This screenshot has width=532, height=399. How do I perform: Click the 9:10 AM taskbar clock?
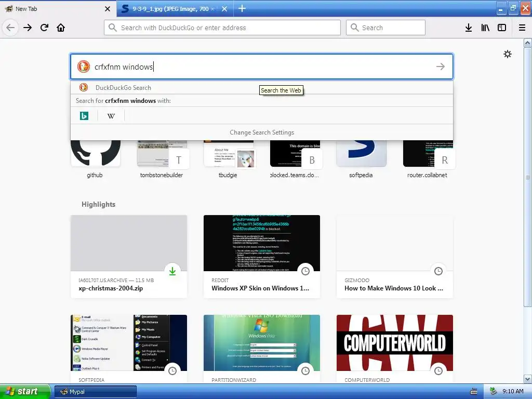pos(513,392)
